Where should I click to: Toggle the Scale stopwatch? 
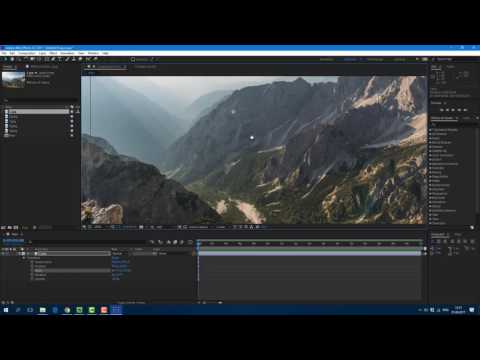click(x=32, y=270)
